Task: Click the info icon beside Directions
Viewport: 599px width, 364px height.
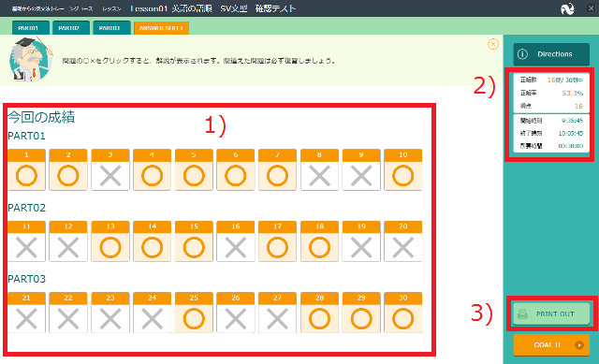Action: pos(522,54)
